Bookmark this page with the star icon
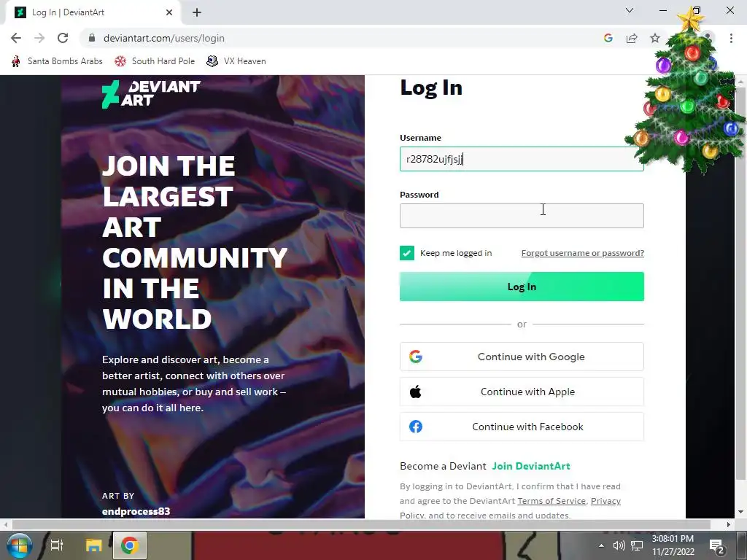Image resolution: width=747 pixels, height=560 pixels. 655,38
